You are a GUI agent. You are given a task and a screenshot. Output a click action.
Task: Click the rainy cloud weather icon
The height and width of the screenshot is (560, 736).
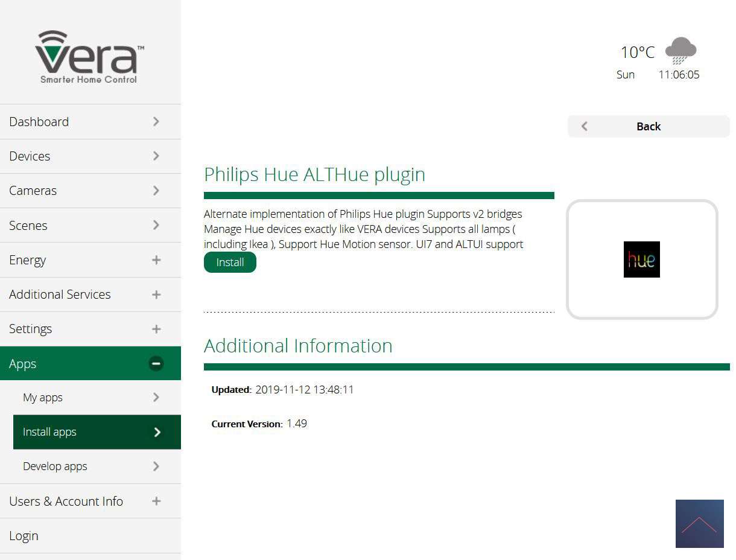[x=680, y=51]
